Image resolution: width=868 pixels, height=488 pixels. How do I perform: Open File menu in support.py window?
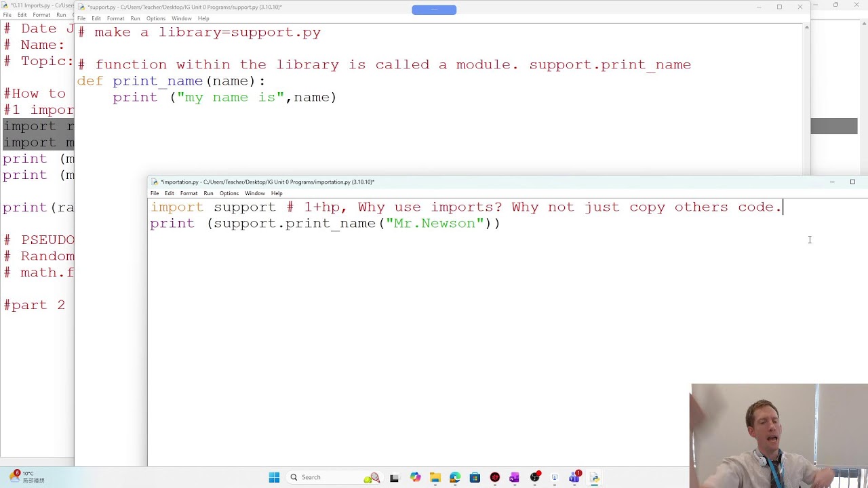(81, 18)
